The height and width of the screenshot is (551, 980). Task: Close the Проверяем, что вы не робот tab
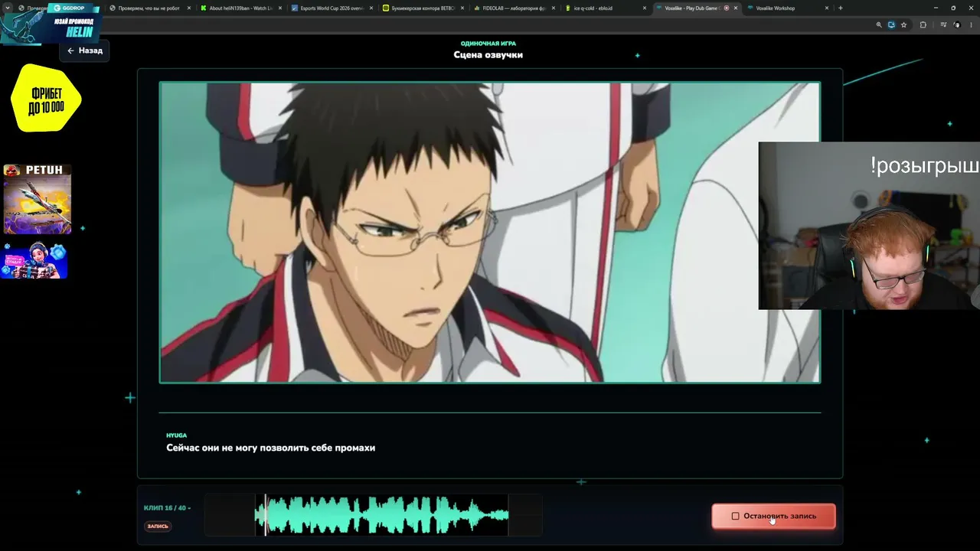[x=189, y=8]
